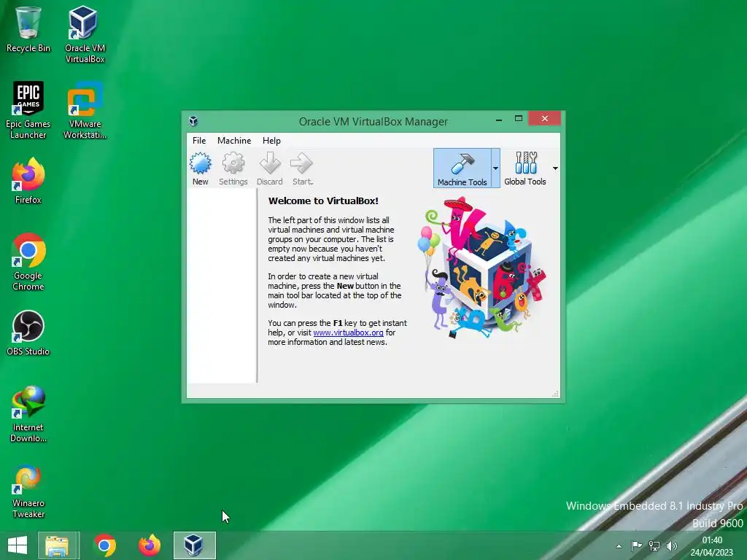Image resolution: width=747 pixels, height=560 pixels.
Task: Select the Firefox desktop shortcut
Action: coord(28,181)
